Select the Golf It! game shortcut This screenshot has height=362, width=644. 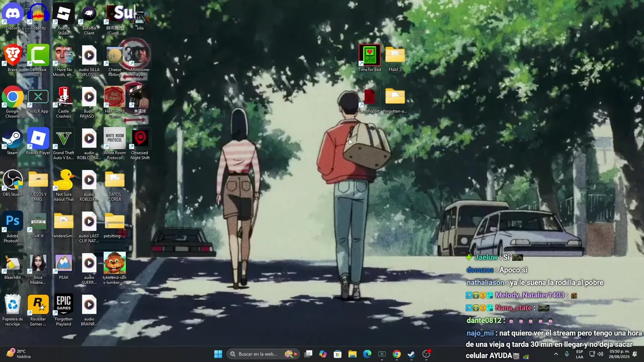tap(38, 225)
